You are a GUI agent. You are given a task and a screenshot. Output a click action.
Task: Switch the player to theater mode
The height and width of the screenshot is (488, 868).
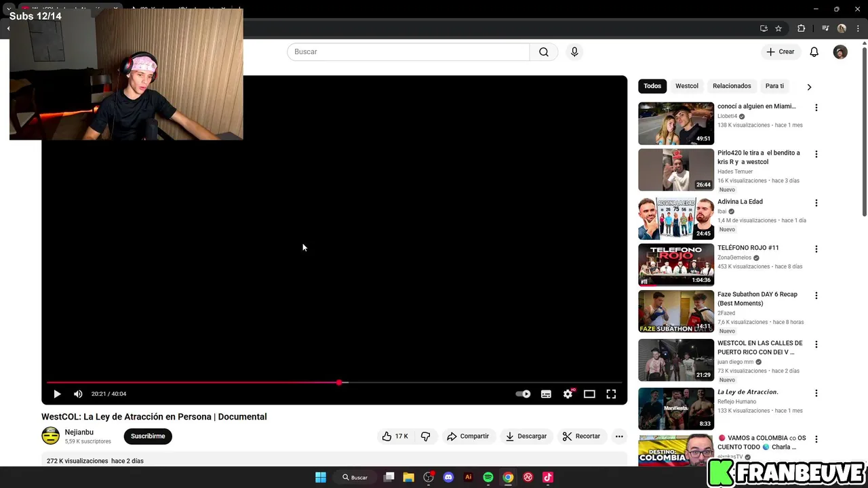[589, 394]
